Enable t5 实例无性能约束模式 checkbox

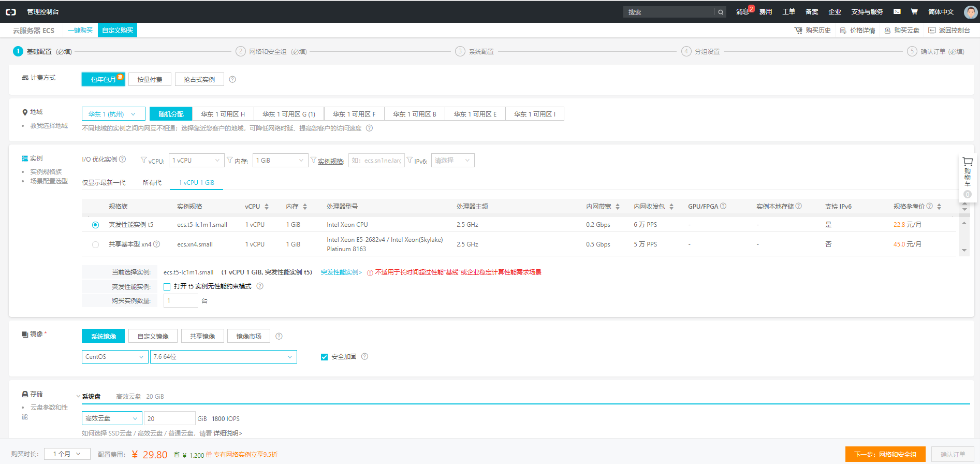tap(167, 287)
